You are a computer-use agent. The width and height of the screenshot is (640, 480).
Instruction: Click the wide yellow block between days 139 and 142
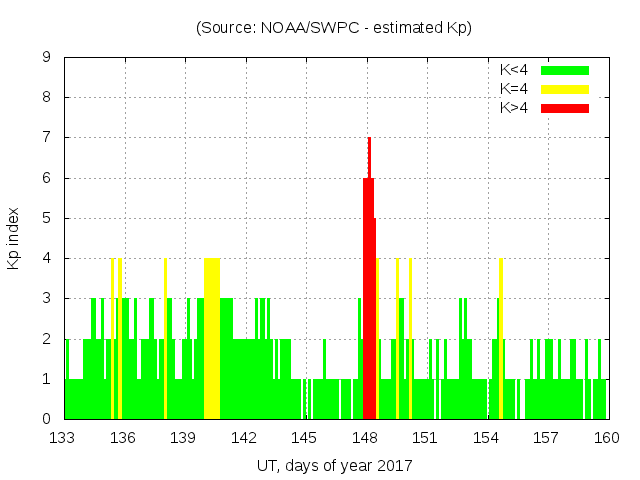211,338
